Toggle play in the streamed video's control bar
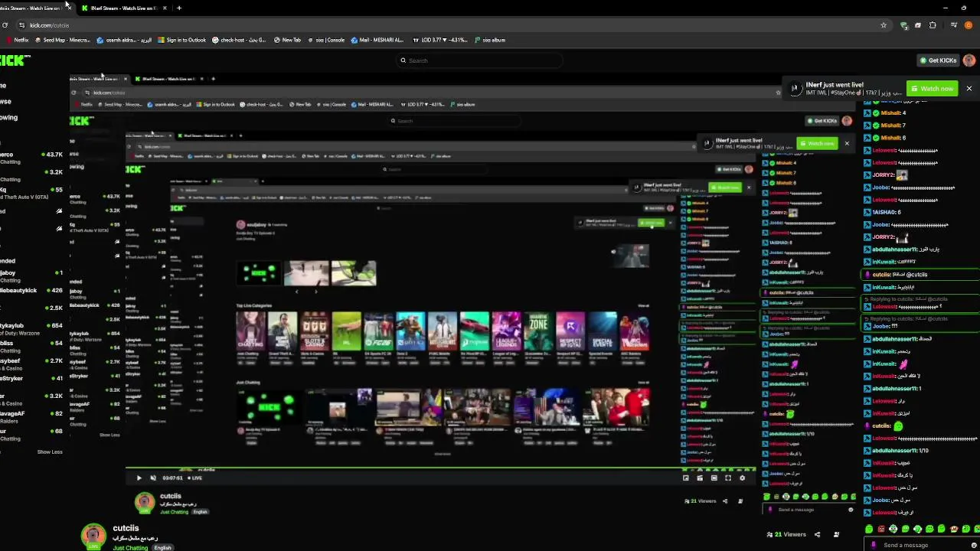The height and width of the screenshot is (551, 980). (139, 478)
